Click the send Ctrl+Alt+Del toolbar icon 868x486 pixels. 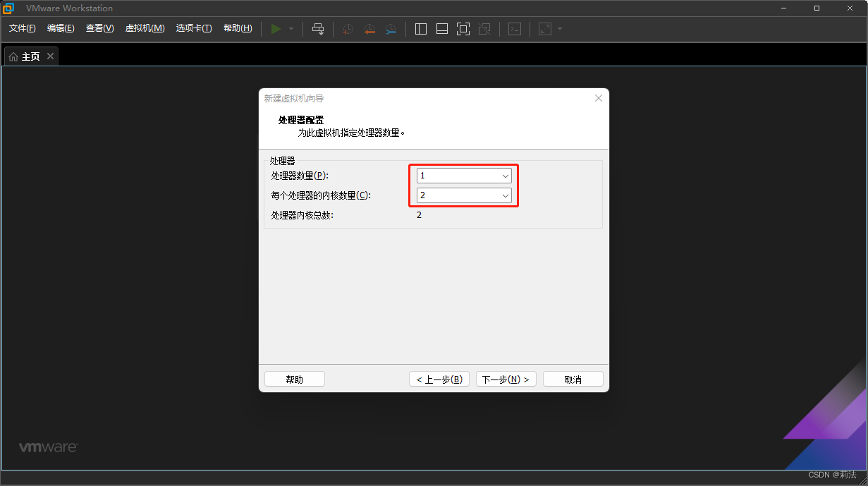pos(318,29)
